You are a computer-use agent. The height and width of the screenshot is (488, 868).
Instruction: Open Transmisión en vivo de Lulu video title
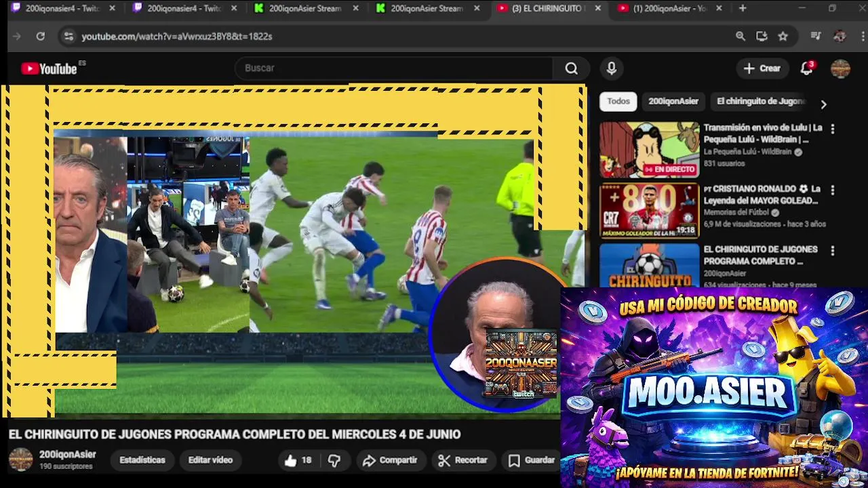[763, 134]
